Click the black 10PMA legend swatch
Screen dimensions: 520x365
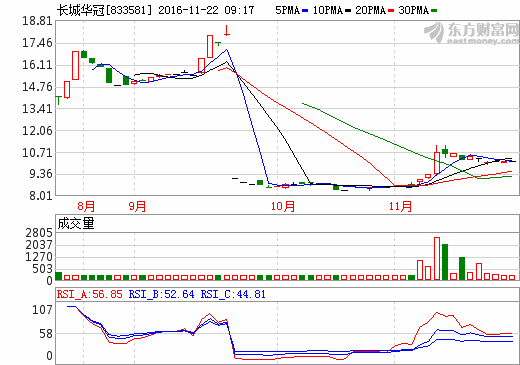click(x=348, y=11)
